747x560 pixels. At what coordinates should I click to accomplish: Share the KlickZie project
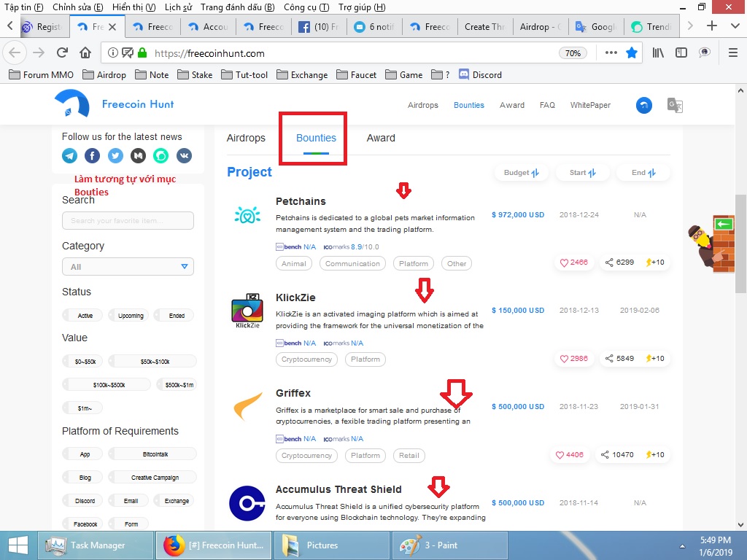[620, 359]
